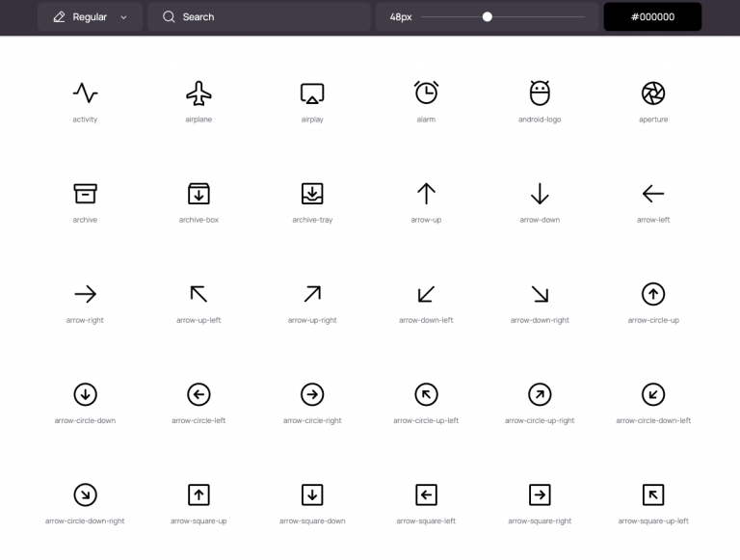
Task: Click the "aperture" label text
Action: (653, 120)
